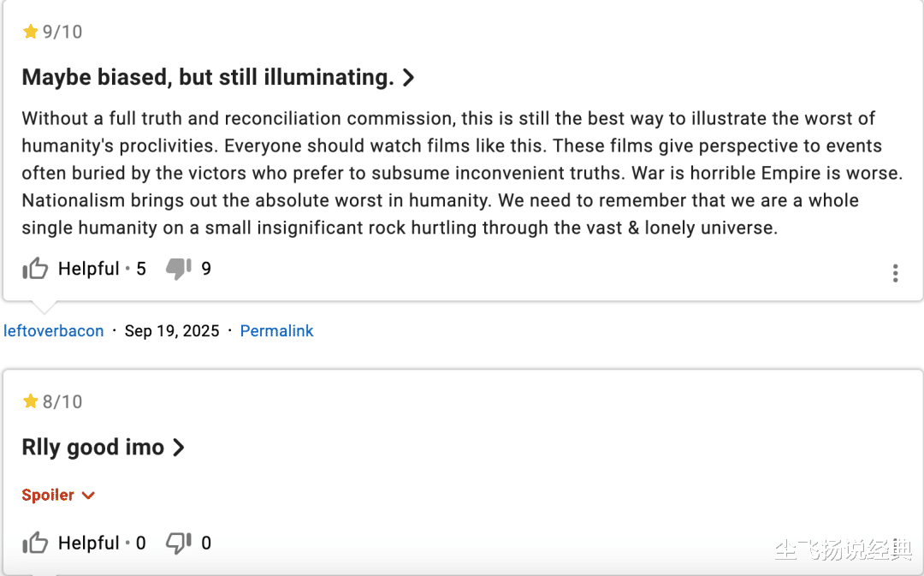Click chevron next to "Rlly good imo"
The height and width of the screenshot is (576, 924).
tap(179, 448)
